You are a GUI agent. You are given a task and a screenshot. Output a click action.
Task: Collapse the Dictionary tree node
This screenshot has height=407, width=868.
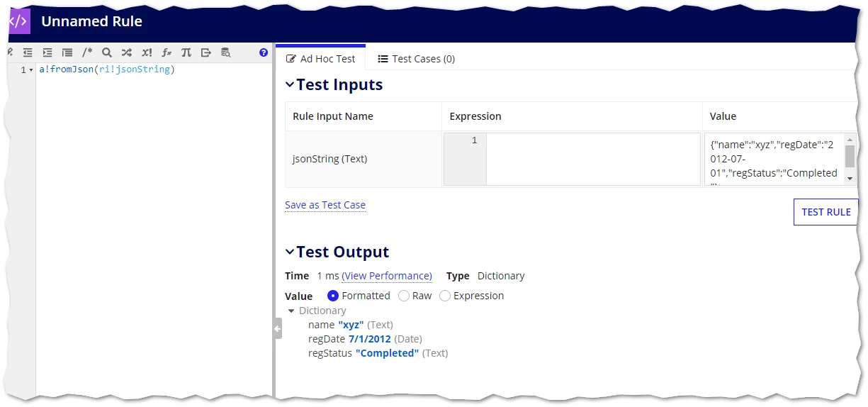point(291,311)
